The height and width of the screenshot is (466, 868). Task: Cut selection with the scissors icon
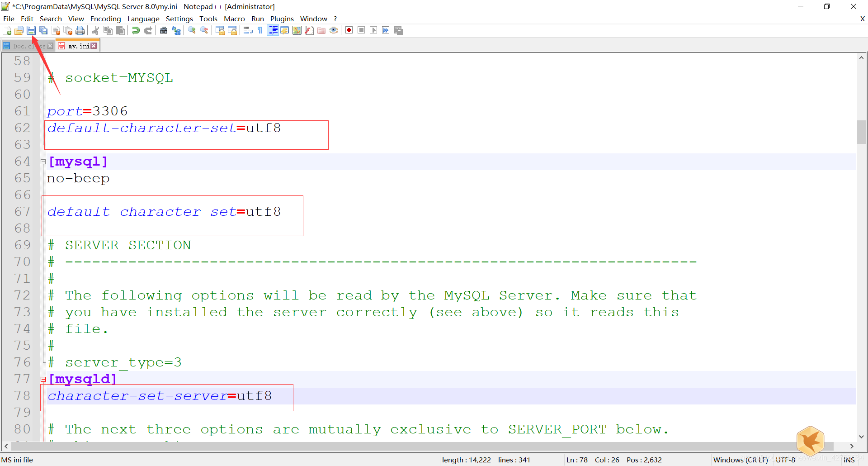click(x=95, y=30)
